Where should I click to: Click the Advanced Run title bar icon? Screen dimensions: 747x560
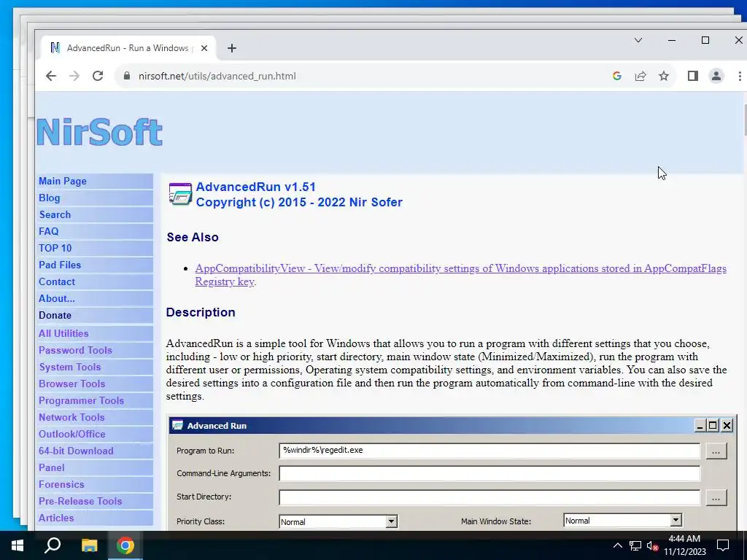tap(178, 425)
